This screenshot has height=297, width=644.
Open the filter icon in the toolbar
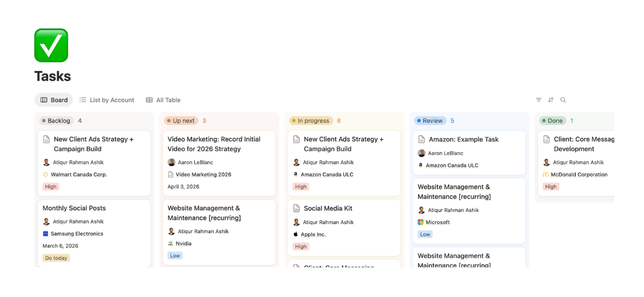[538, 100]
